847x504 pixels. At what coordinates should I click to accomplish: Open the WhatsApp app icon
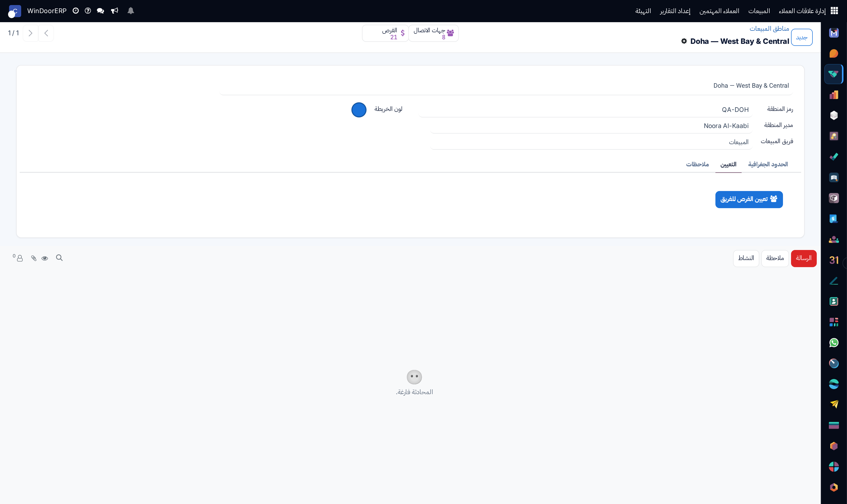tap(833, 343)
